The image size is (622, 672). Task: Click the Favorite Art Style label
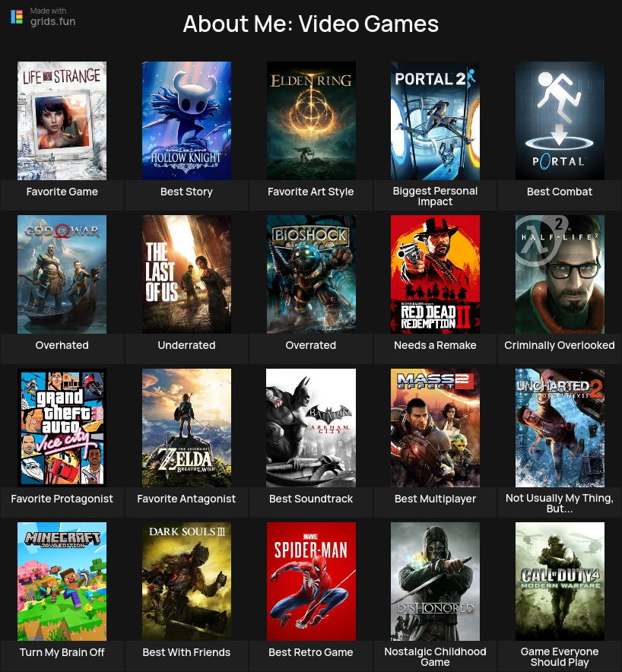pos(311,192)
